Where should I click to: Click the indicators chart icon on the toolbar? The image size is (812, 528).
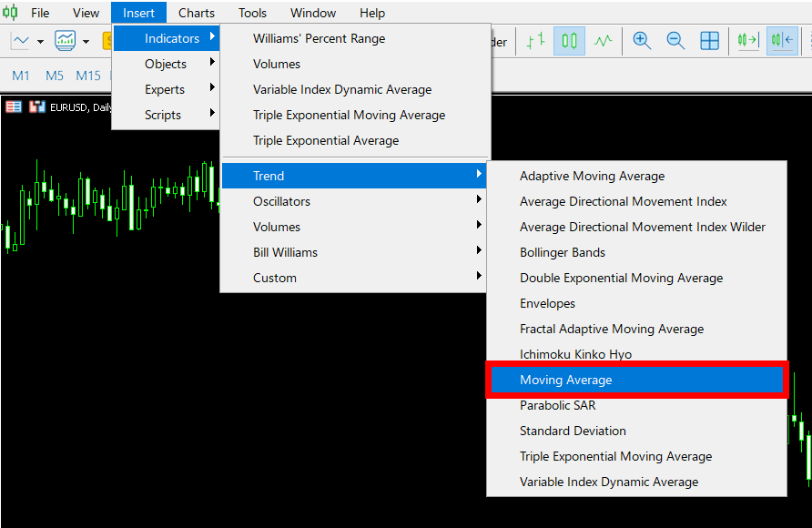(64, 40)
